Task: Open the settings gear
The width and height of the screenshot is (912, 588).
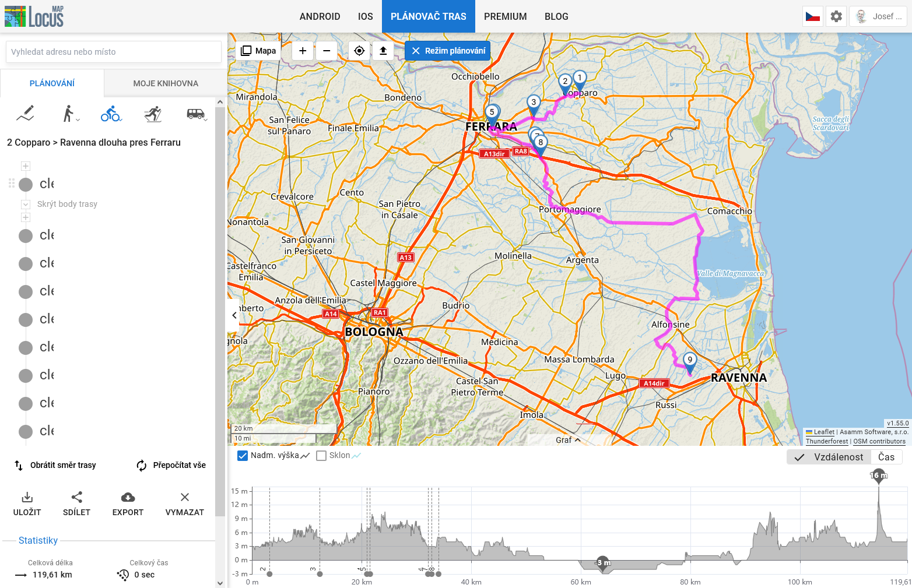Action: (x=836, y=16)
